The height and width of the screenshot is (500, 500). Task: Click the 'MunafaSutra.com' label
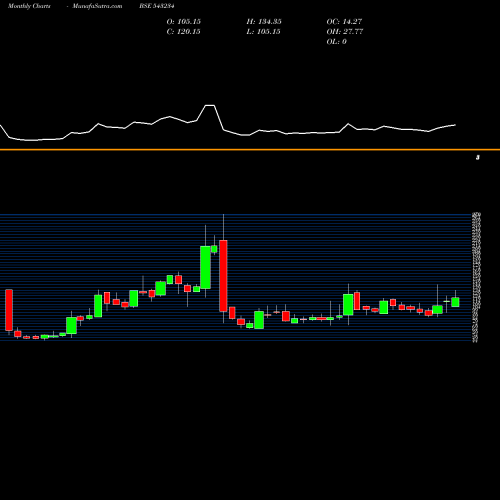pyautogui.click(x=97, y=6)
